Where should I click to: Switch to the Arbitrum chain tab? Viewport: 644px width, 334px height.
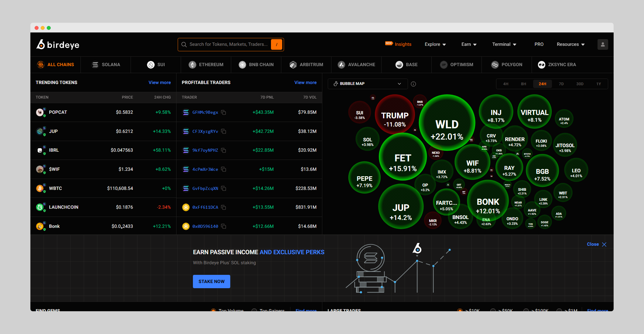point(306,65)
